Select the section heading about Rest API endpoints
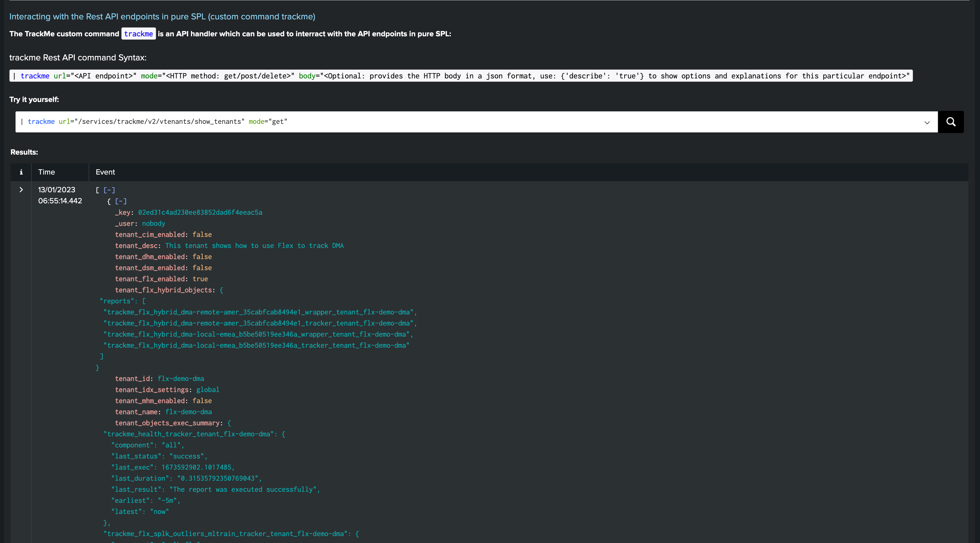 pyautogui.click(x=162, y=17)
